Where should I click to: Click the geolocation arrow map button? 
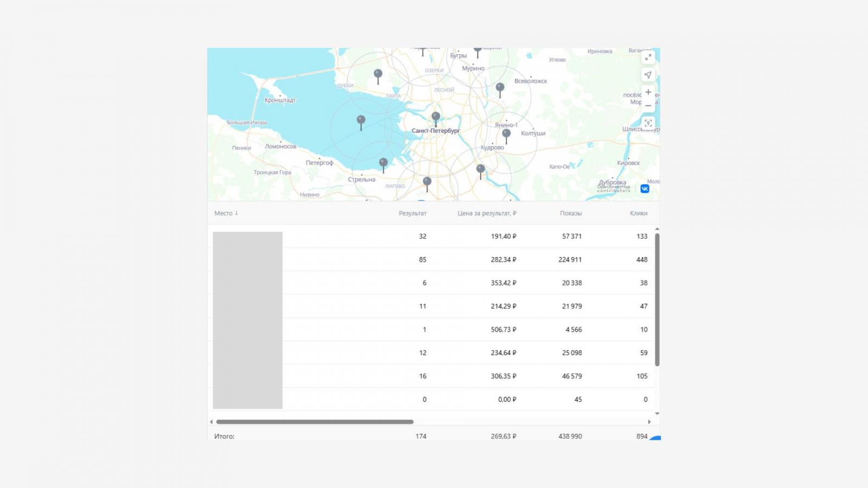coord(648,75)
